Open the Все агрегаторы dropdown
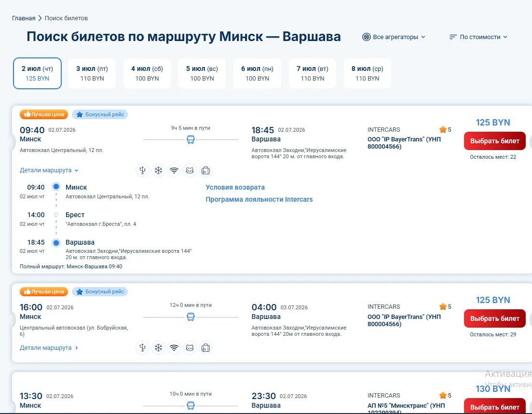Screen dimensions: 532x414 coord(394,37)
